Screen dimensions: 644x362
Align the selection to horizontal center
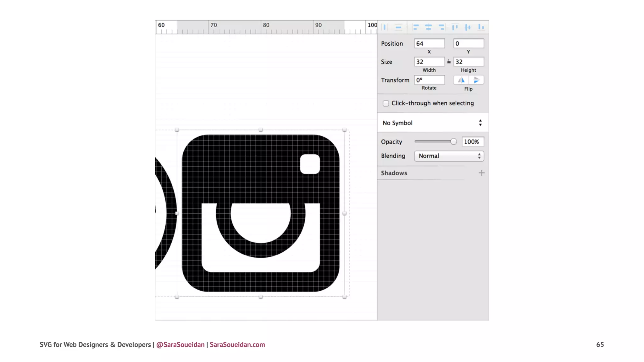pyautogui.click(x=429, y=27)
